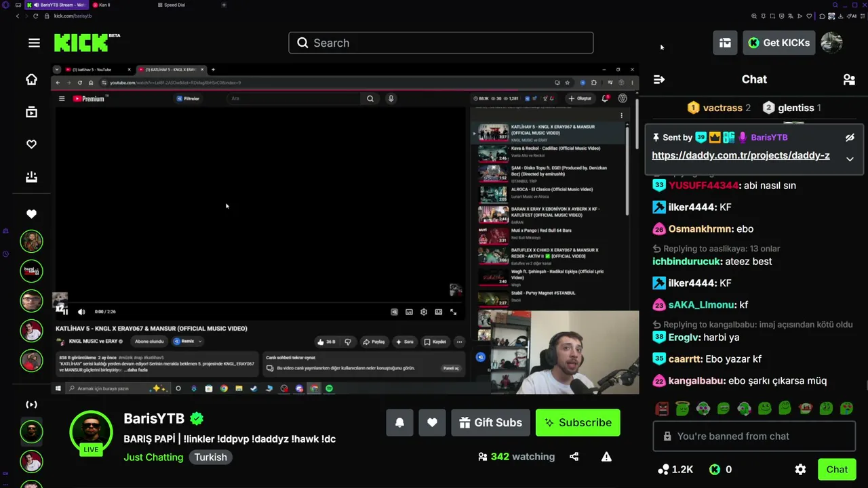Open the leaderboard crown icon in sidebar
The width and height of the screenshot is (868, 488).
[31, 177]
